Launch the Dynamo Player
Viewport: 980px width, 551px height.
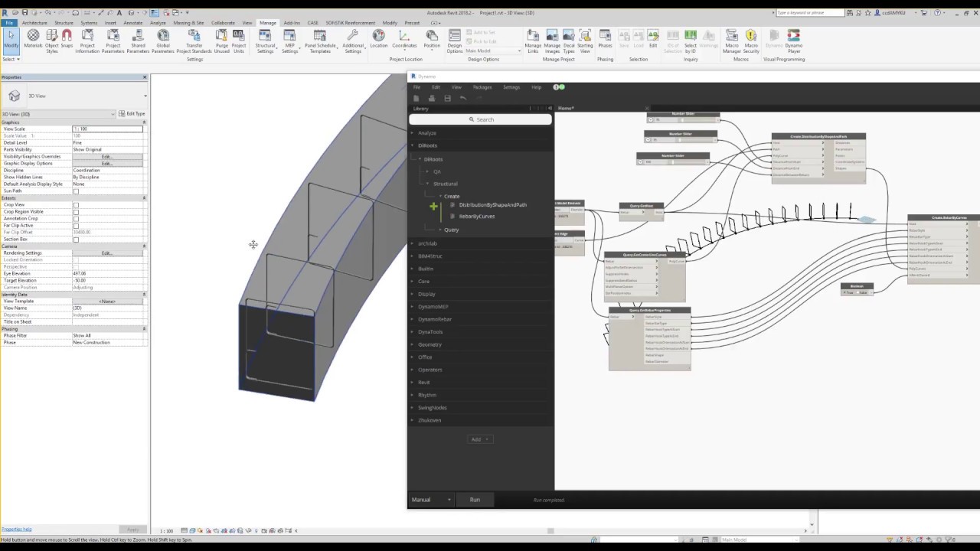[793, 41]
